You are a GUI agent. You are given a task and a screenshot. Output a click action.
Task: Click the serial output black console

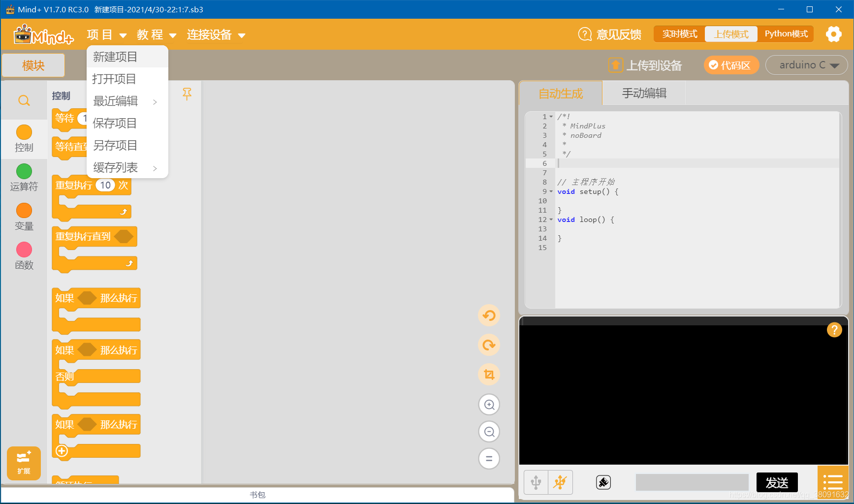[x=683, y=395]
